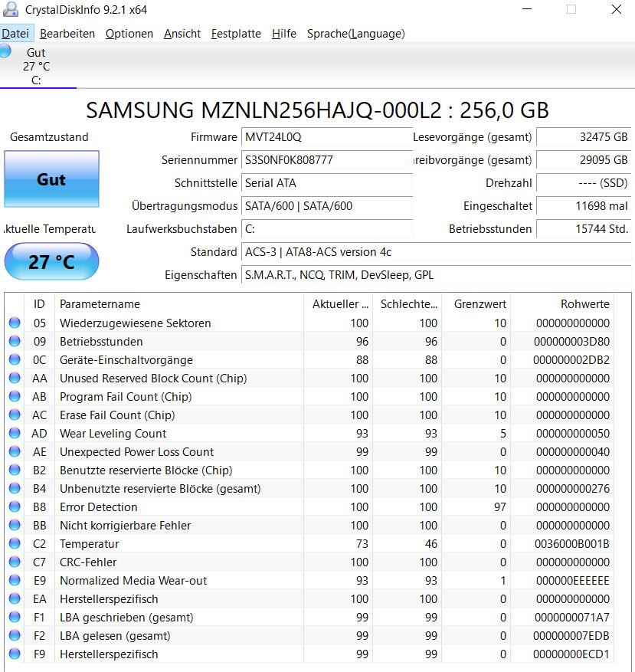
Task: Click the 27 °C temperature button
Action: pos(51,261)
